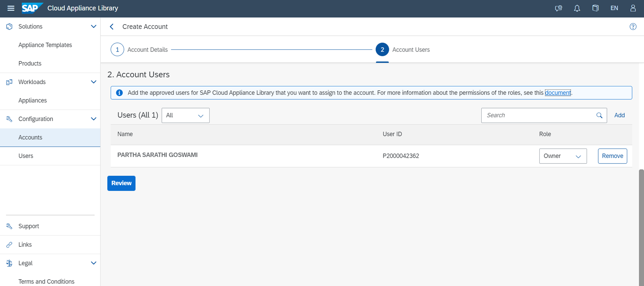Click the info icon in message strip
The height and width of the screenshot is (286, 644).
(119, 93)
